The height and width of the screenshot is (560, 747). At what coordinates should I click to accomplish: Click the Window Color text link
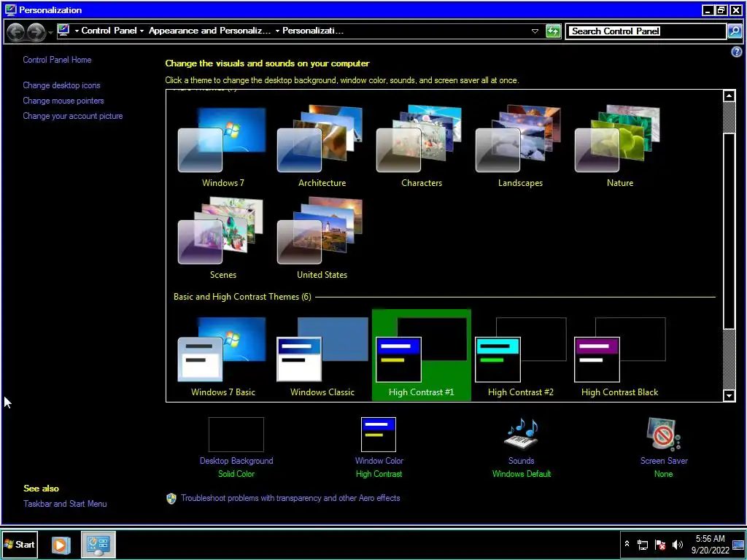[379, 461]
